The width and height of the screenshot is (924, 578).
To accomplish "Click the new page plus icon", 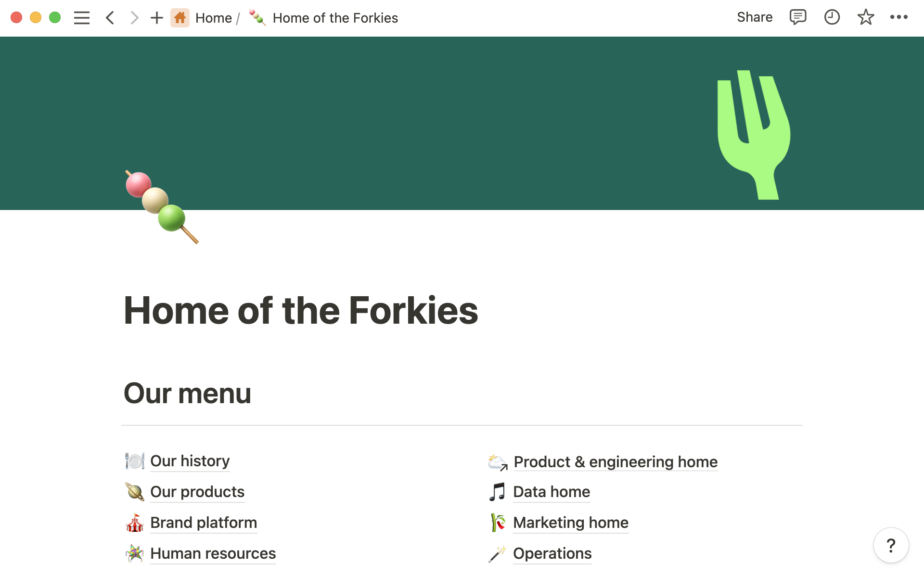I will click(156, 18).
